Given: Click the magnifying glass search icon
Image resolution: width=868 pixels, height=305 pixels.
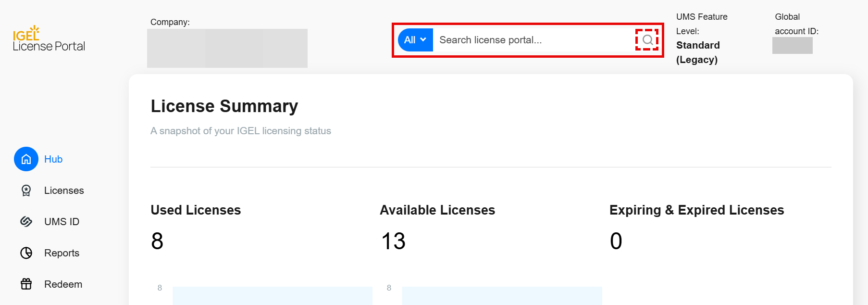Looking at the screenshot, I should [647, 40].
